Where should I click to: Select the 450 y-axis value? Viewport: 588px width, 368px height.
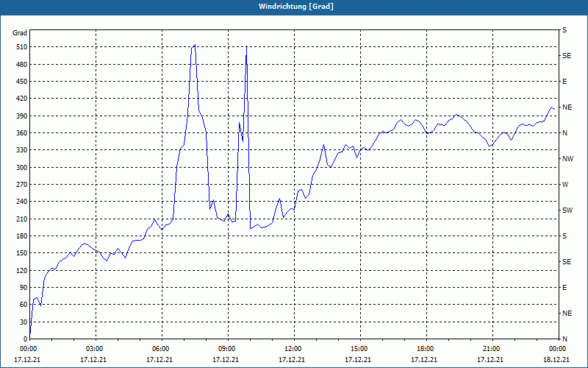pos(22,82)
